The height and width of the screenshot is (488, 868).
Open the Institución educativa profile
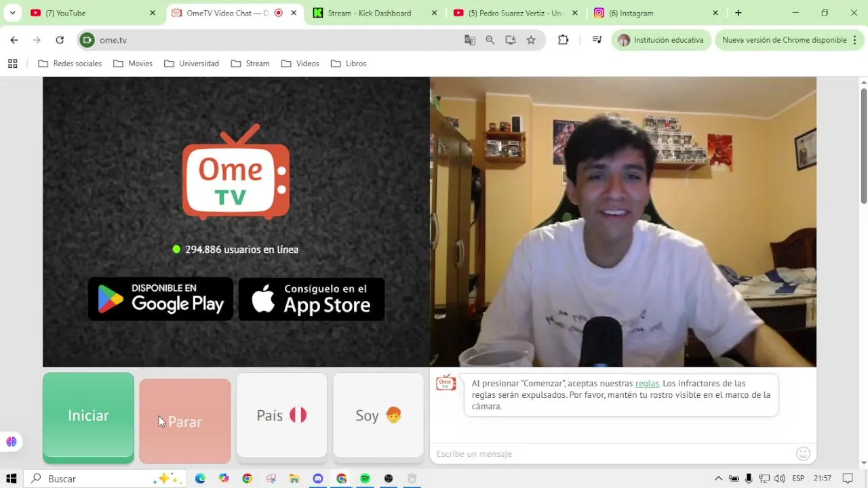click(x=661, y=40)
